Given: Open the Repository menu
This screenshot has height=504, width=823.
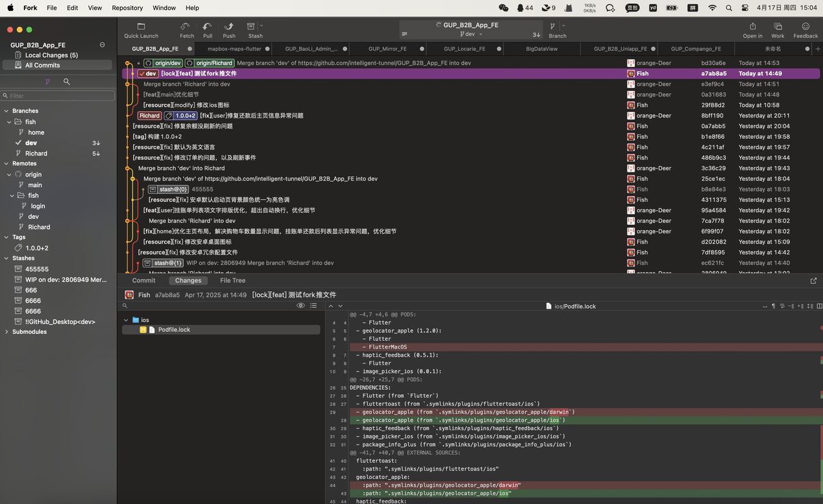Looking at the screenshot, I should (x=127, y=8).
